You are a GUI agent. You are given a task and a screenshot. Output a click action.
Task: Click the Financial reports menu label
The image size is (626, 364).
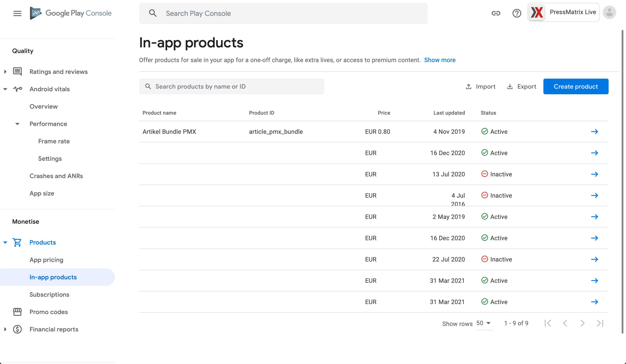pyautogui.click(x=54, y=329)
